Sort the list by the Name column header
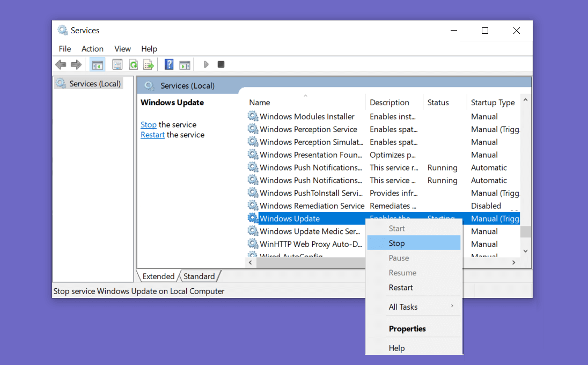The width and height of the screenshot is (588, 365). click(305, 103)
